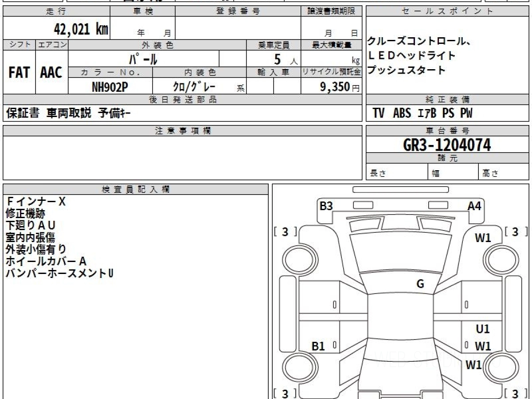532x399 pixels.
Task: Click the 輸入車 header cell
Action: [274, 72]
